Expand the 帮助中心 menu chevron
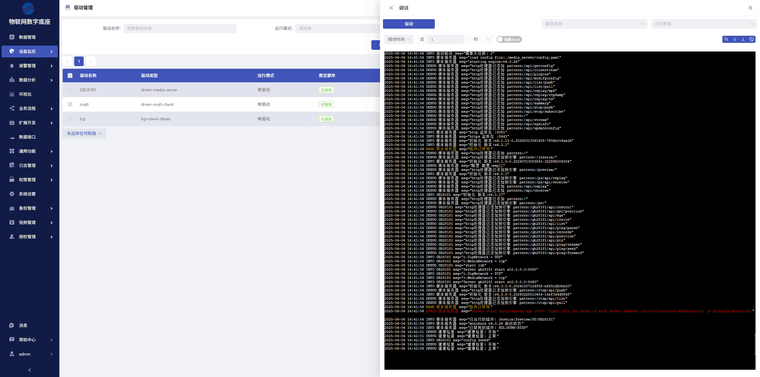 click(x=52, y=340)
